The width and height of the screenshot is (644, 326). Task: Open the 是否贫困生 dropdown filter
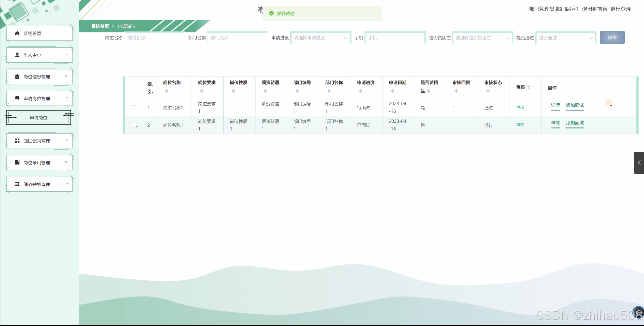click(x=482, y=38)
